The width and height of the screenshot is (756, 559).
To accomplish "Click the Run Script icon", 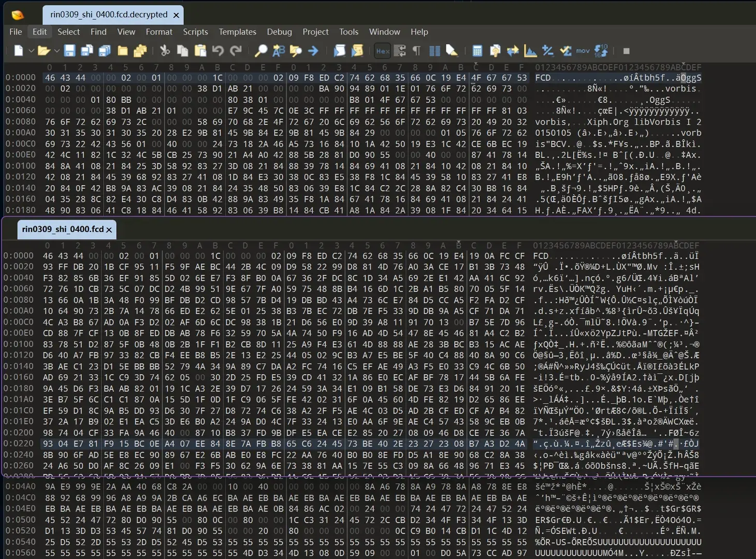I will (339, 51).
